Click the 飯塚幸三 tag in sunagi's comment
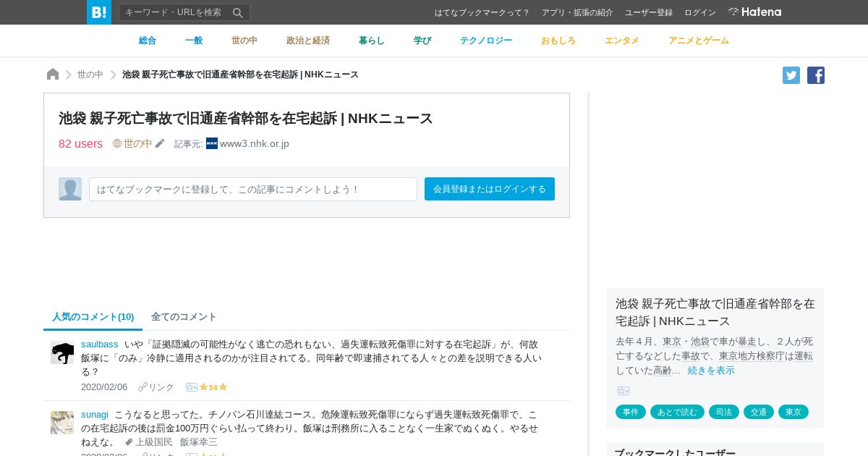 point(199,442)
